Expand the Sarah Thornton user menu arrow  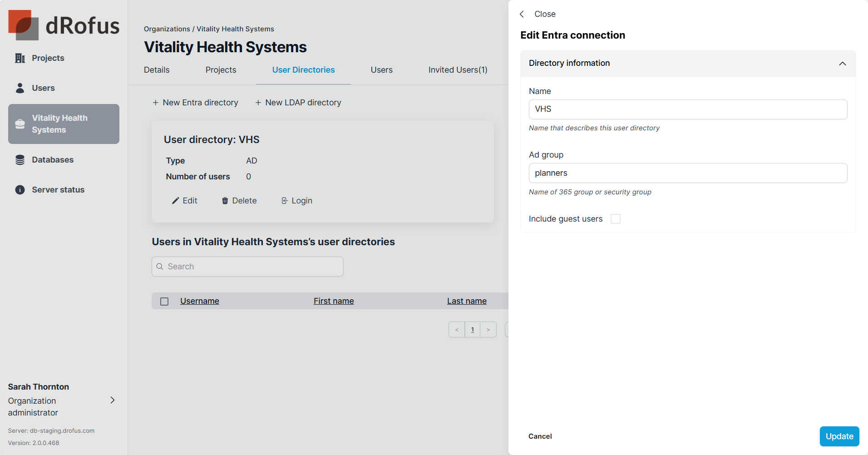(113, 400)
